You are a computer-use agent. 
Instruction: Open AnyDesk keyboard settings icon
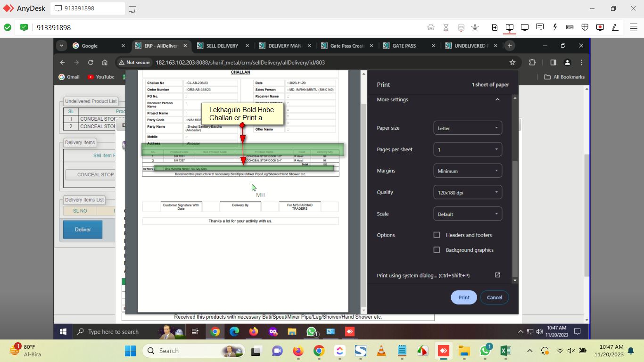pos(570,27)
